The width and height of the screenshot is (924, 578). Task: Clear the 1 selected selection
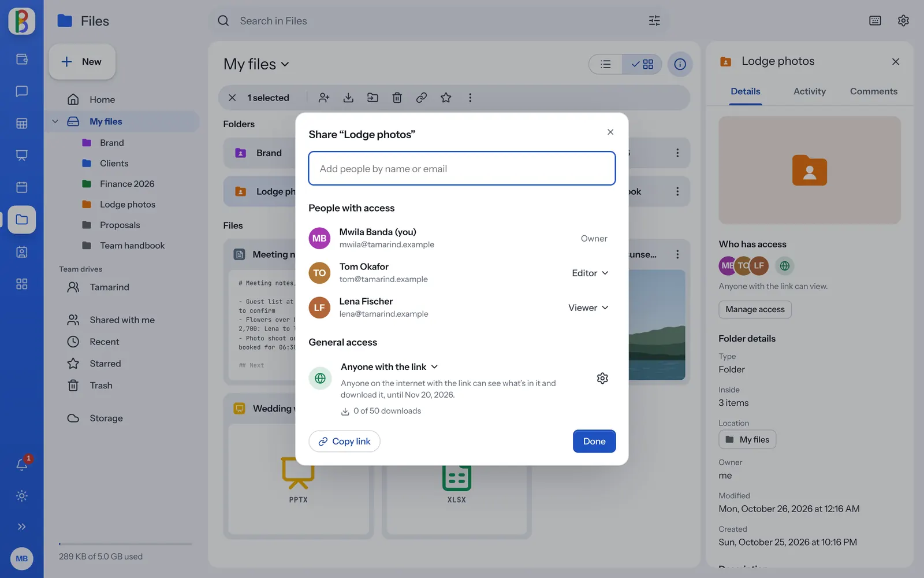pos(232,98)
